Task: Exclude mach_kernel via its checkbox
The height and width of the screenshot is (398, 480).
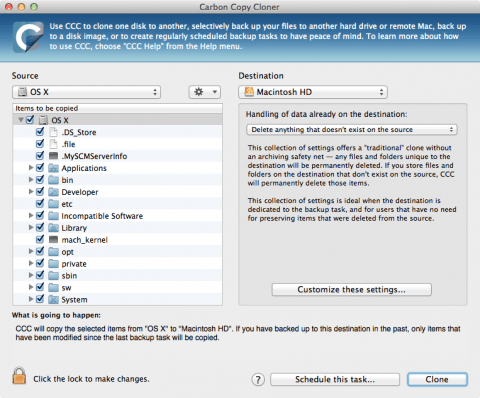Action: 40,239
